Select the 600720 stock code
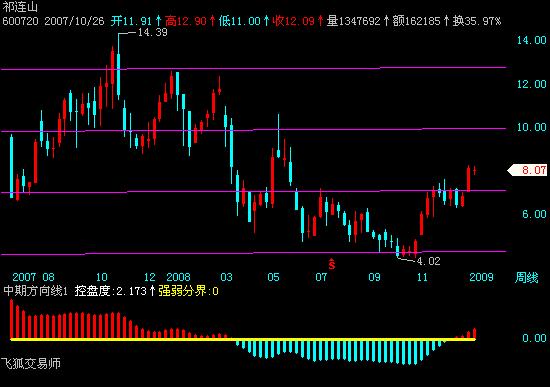The width and height of the screenshot is (550, 387). 20,21
